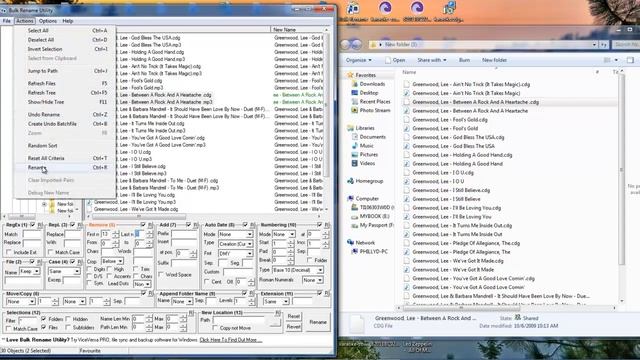Click Explorer change view icon
This screenshot has width=640, height=360.
click(607, 60)
